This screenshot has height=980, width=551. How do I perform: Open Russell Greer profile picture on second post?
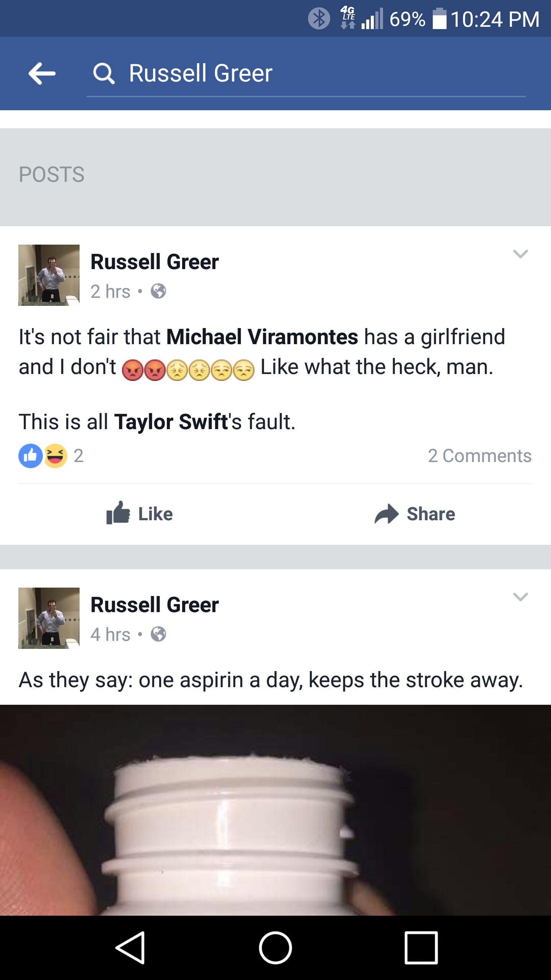coord(49,618)
